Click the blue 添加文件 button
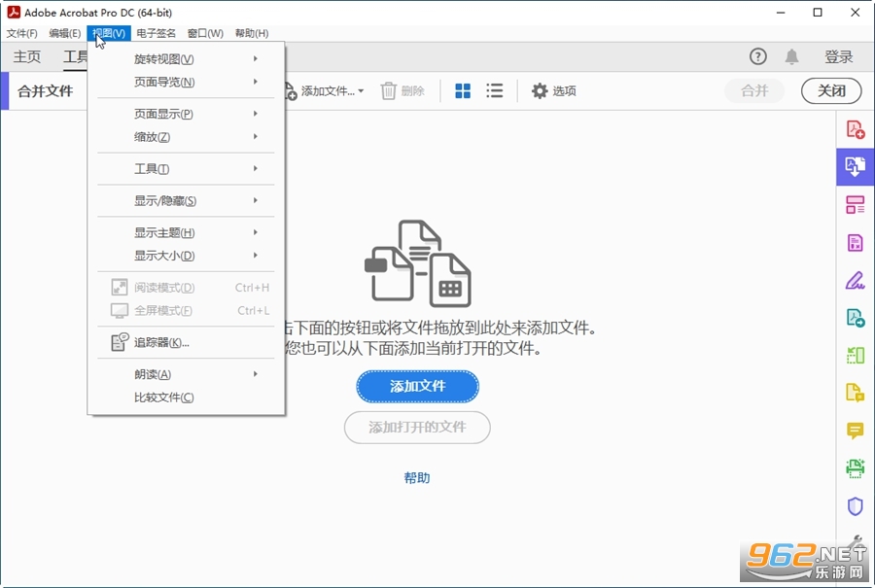This screenshot has width=875, height=588. pos(417,386)
